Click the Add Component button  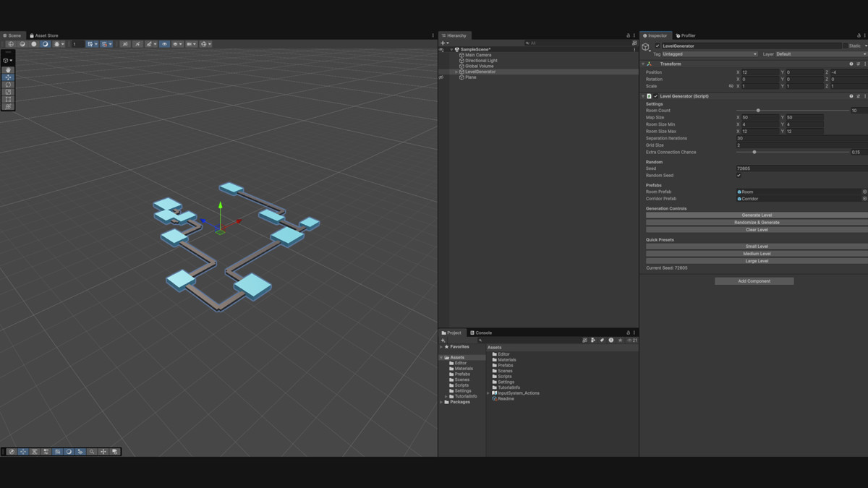(x=754, y=281)
